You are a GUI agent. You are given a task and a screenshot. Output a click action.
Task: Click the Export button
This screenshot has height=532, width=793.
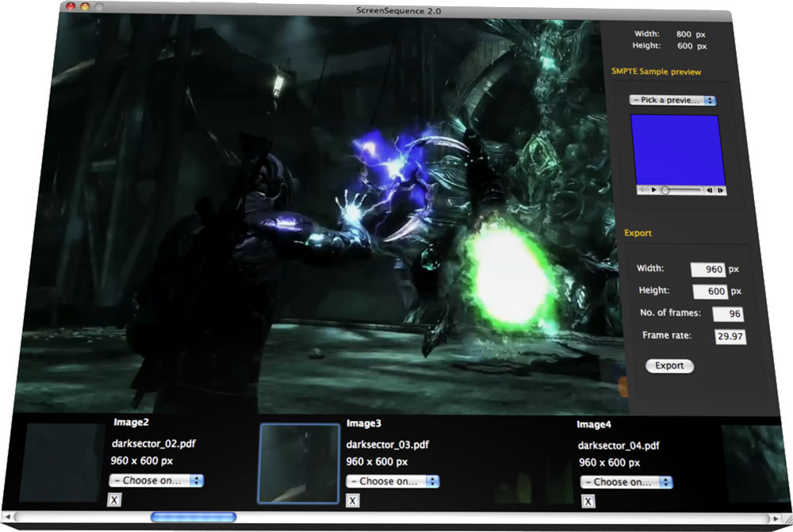669,366
